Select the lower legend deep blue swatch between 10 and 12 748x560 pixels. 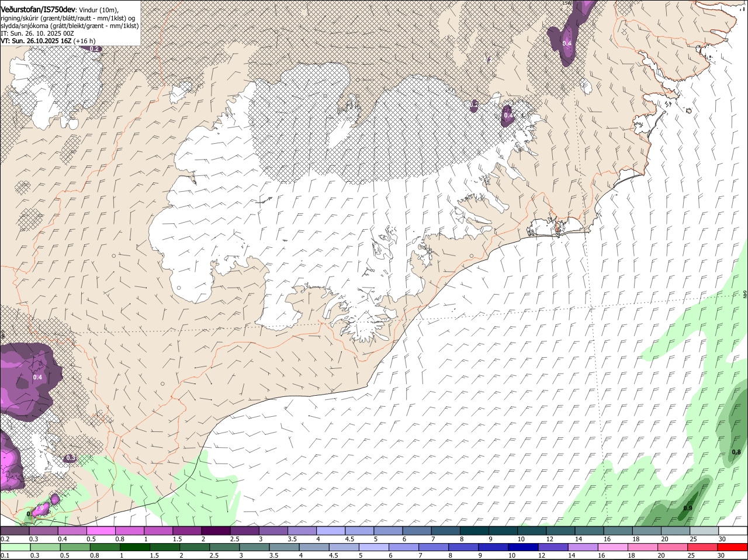click(523, 547)
